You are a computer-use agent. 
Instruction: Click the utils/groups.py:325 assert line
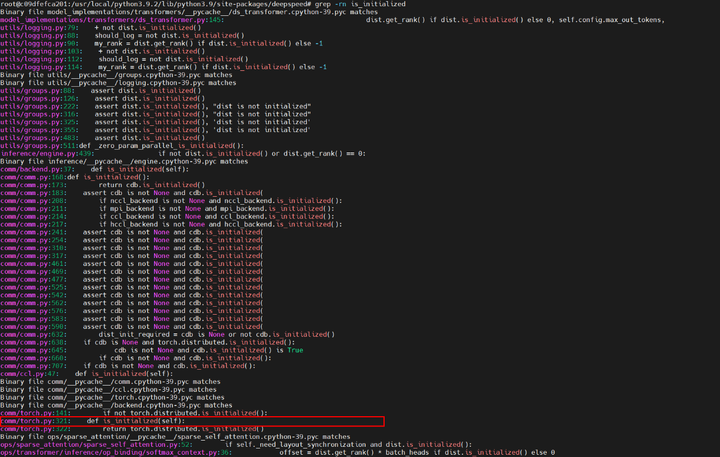click(x=156, y=122)
